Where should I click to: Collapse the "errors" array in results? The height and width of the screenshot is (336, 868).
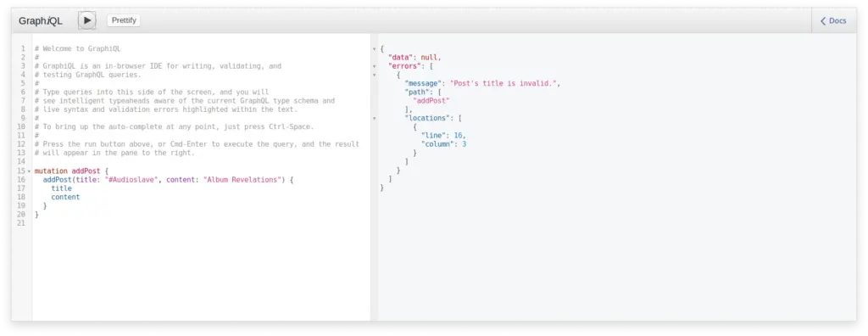[375, 66]
